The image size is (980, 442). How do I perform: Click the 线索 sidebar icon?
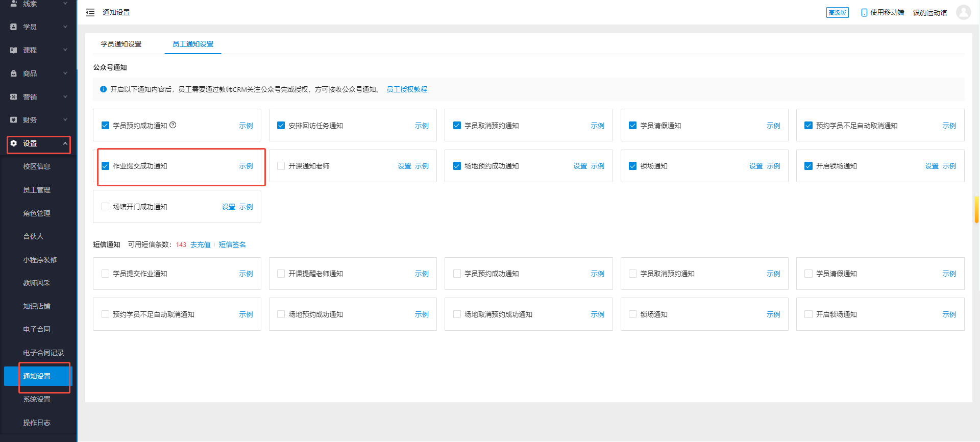(x=14, y=3)
